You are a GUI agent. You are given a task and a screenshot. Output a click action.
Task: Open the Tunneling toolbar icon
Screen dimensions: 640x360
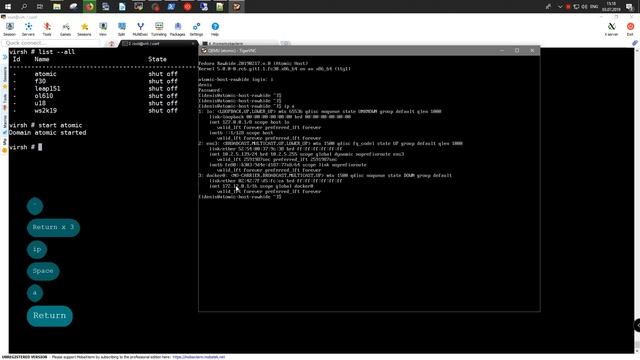(159, 29)
